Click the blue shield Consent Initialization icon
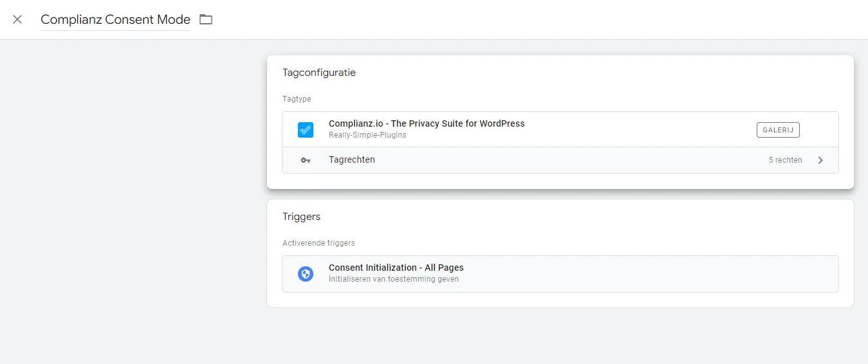 click(x=306, y=274)
